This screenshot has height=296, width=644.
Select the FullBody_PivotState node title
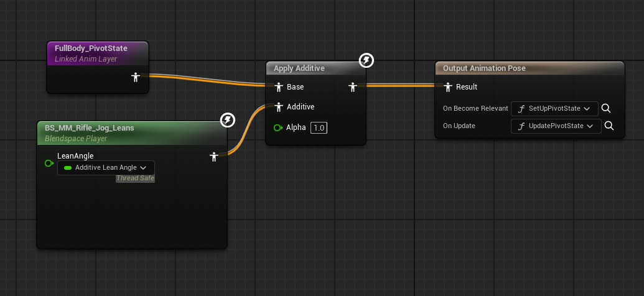coord(91,49)
